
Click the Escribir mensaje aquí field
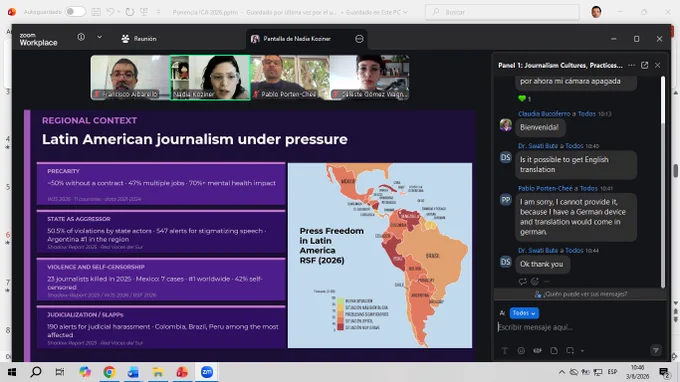(x=579, y=327)
